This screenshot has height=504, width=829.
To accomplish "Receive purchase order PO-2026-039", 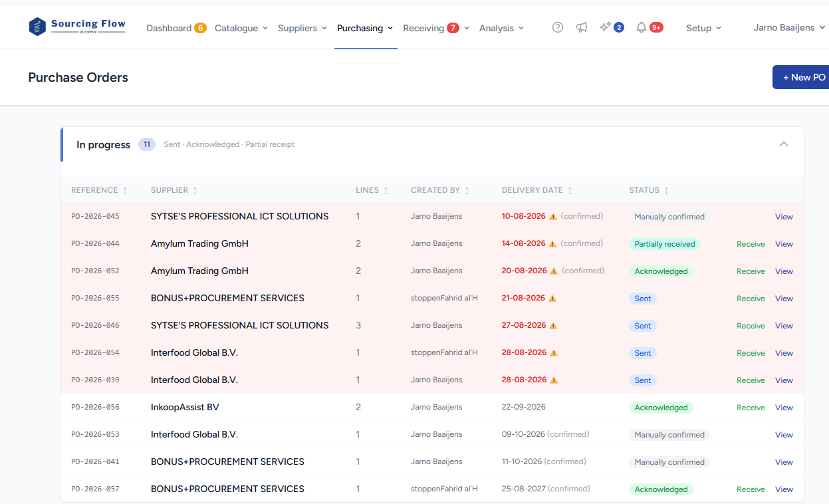I will click(751, 380).
